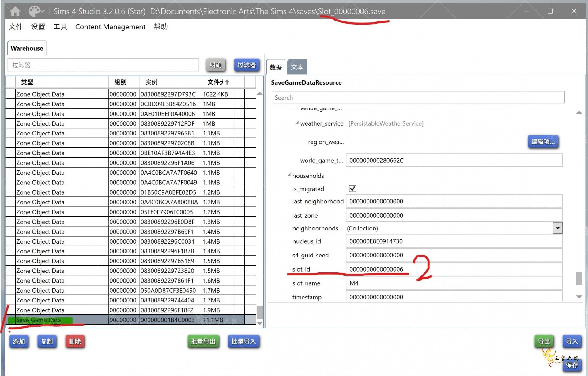Viewport: 588px width, 376px height.
Task: Sort by the 类型 column header
Action: 62,82
